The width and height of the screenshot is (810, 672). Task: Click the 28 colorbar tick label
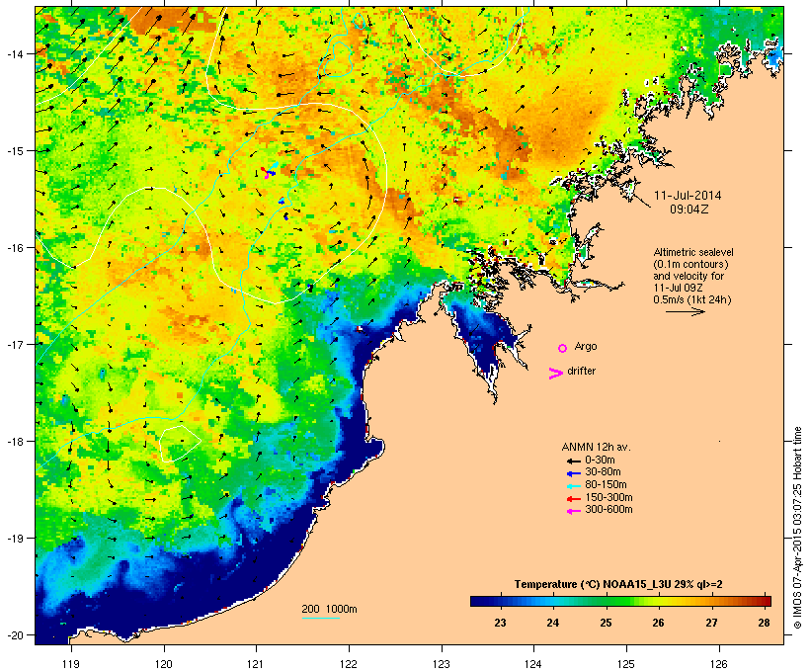(x=764, y=623)
